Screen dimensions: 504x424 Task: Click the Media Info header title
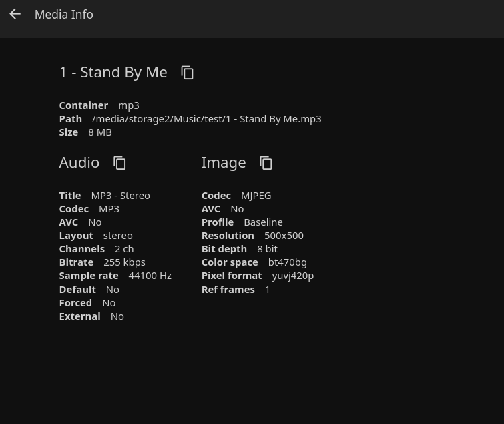pos(64,14)
